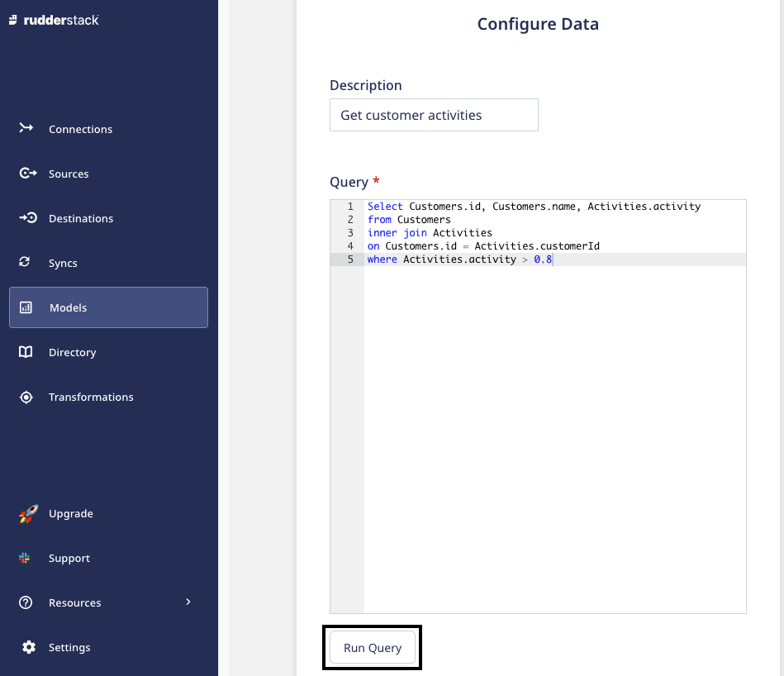
Task: Click the where keyword in the query
Action: [x=382, y=259]
